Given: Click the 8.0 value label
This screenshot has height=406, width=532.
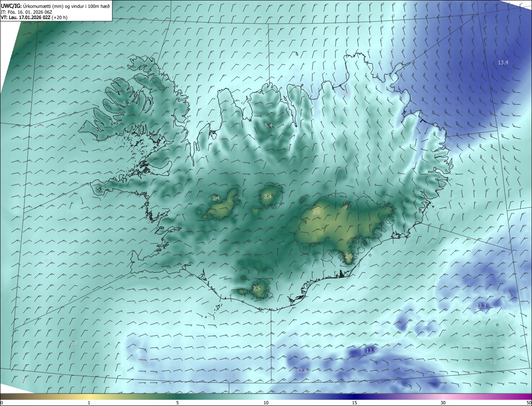Looking at the screenshot, I should tap(74, 343).
